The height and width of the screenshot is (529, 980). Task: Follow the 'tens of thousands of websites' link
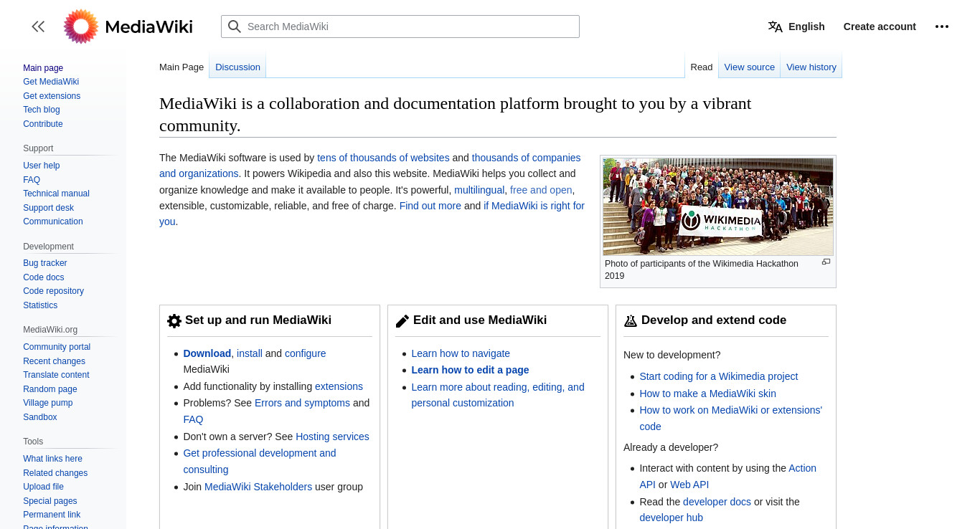383,158
